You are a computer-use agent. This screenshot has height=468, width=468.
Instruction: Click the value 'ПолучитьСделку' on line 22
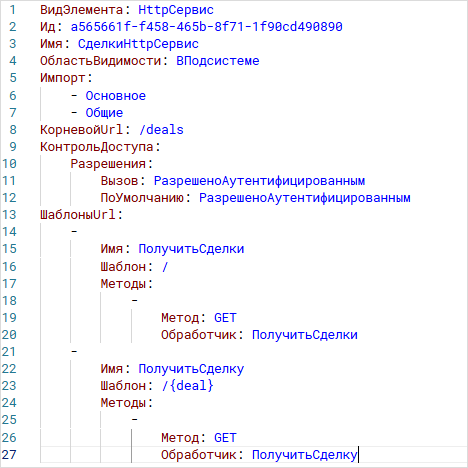coord(191,369)
